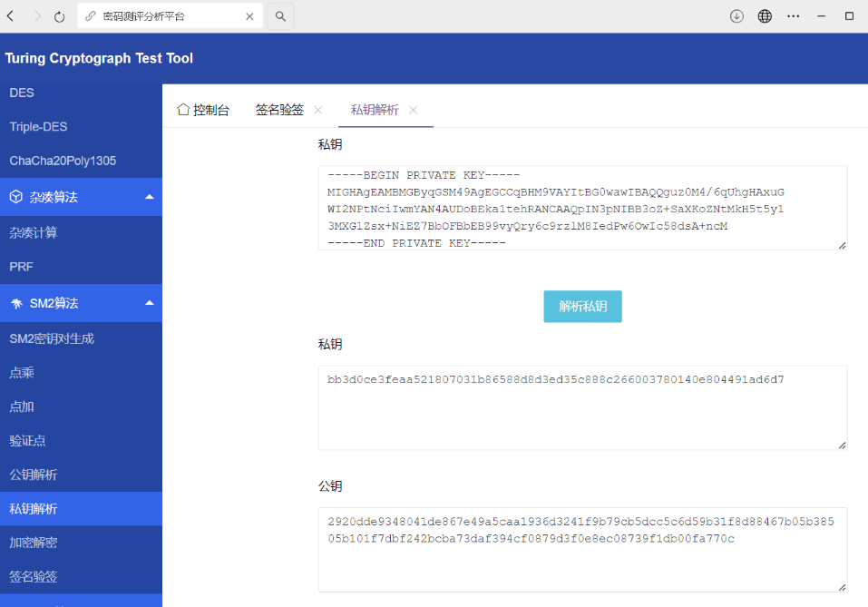Grab the 公钥 textarea resize handle
868x607 pixels.
[x=842, y=587]
